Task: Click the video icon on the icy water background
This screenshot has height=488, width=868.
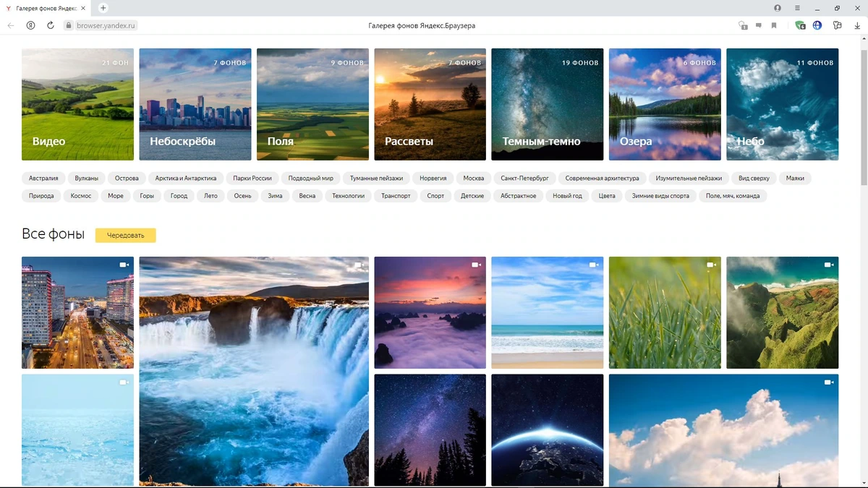Action: click(x=124, y=382)
